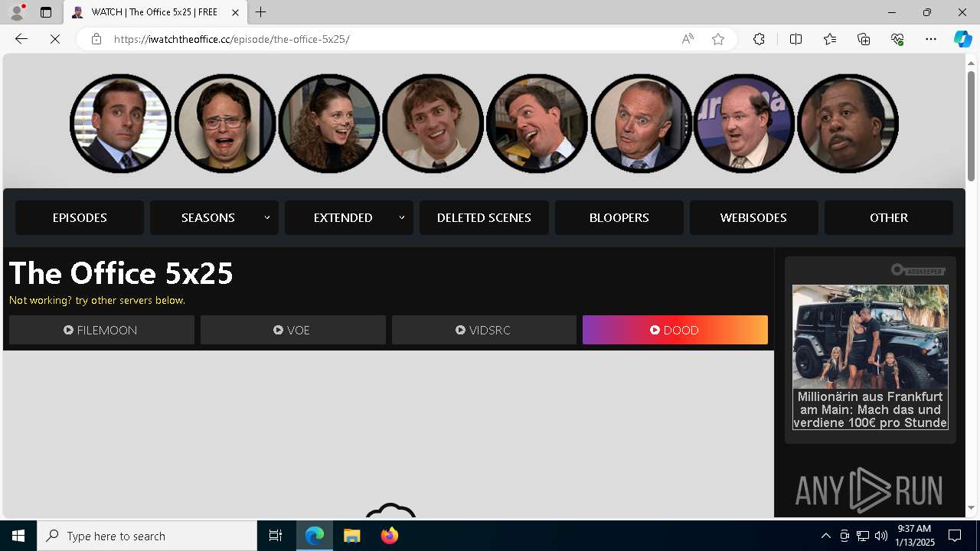Click Creed wide-eyed portrait

641,123
